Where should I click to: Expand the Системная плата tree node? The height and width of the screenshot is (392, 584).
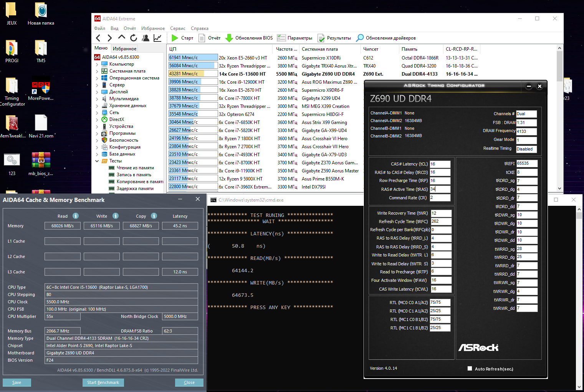97,71
